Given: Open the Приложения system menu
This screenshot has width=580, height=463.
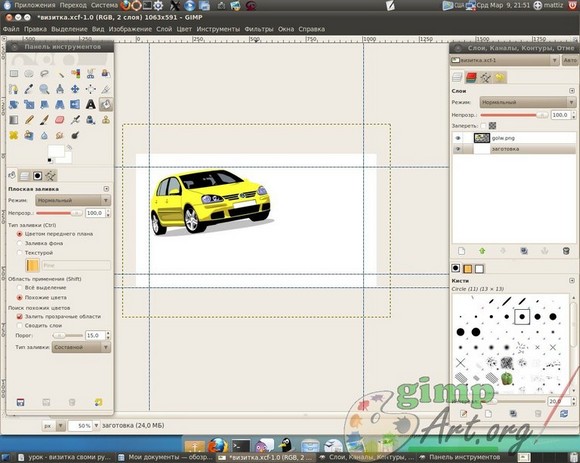Looking at the screenshot, I should (34, 5).
